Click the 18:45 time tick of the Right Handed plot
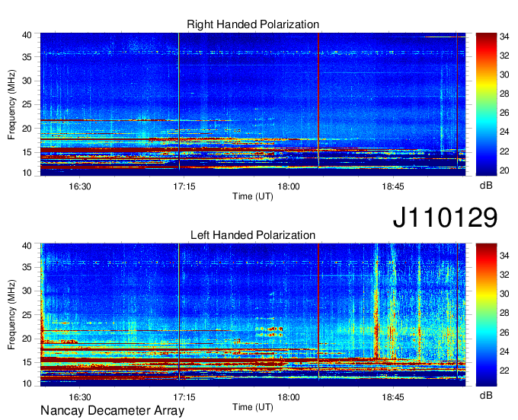Viewport: 518px width, 420px height. point(393,186)
